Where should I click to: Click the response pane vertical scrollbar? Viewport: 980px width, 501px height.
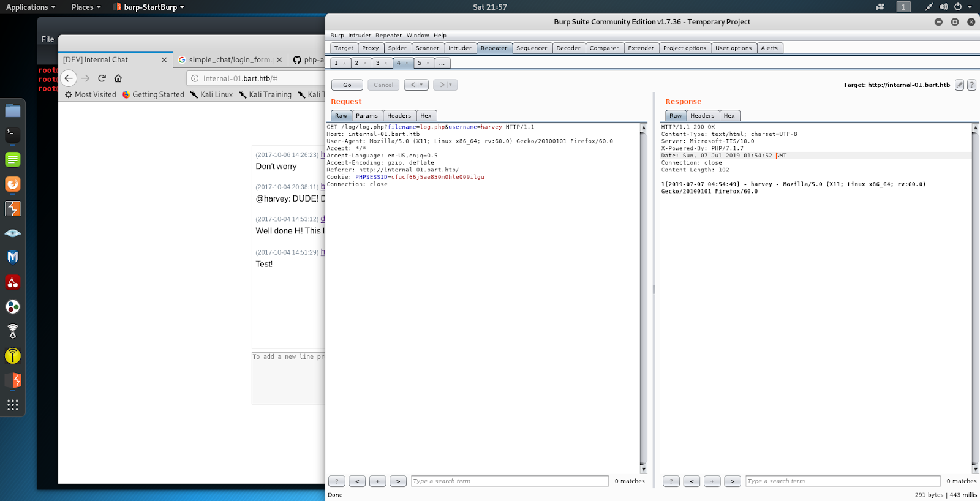tap(975, 298)
